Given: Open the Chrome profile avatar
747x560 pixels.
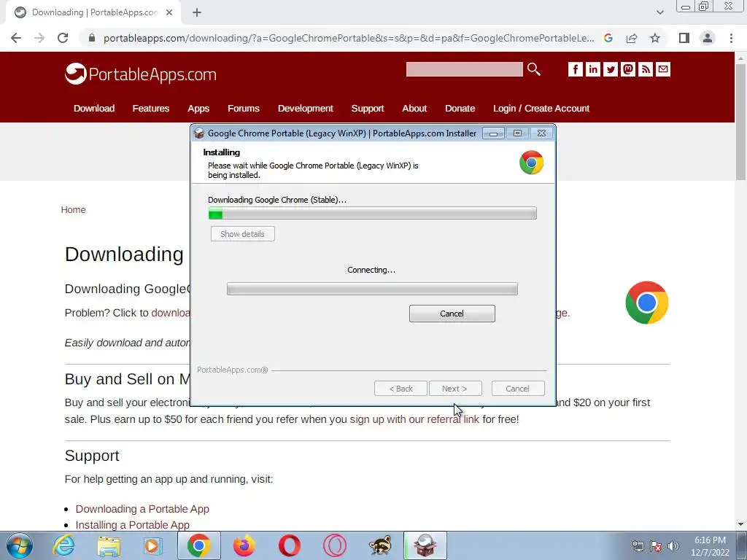Looking at the screenshot, I should click(708, 38).
